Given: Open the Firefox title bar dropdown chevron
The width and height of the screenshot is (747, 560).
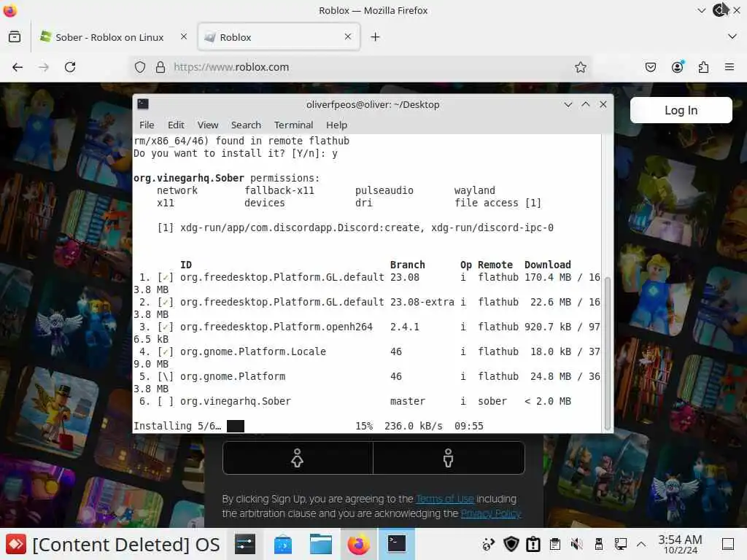Looking at the screenshot, I should tap(701, 10).
